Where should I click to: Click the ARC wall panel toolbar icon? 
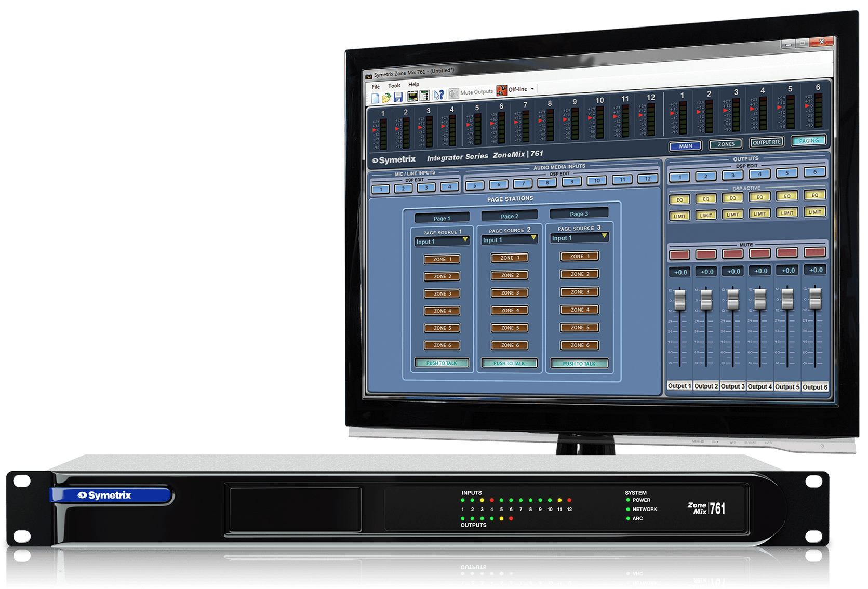(424, 96)
